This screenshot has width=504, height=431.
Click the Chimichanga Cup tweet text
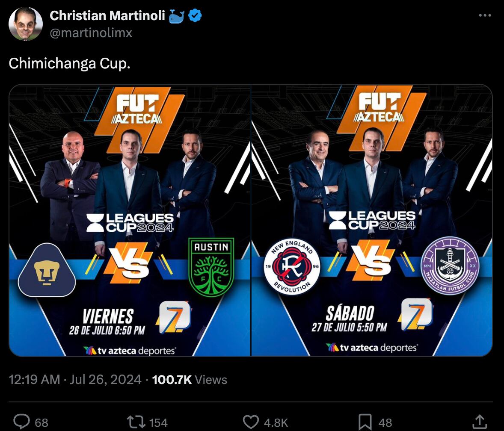coord(69,63)
